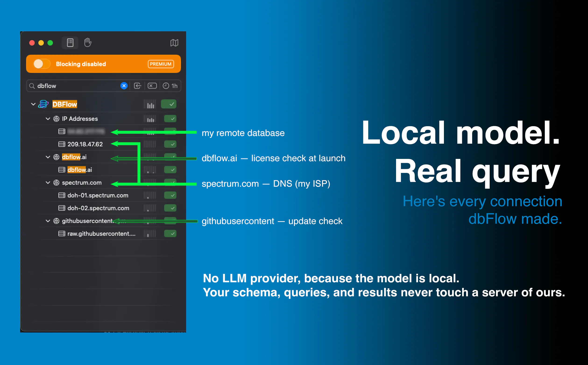Click the server icon of the blurred address row

[62, 131]
